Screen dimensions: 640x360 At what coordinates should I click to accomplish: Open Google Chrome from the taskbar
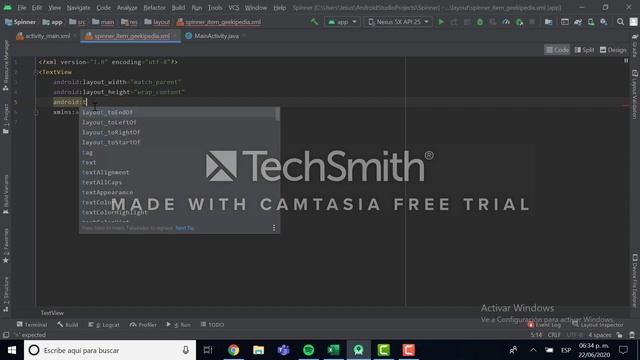233,350
